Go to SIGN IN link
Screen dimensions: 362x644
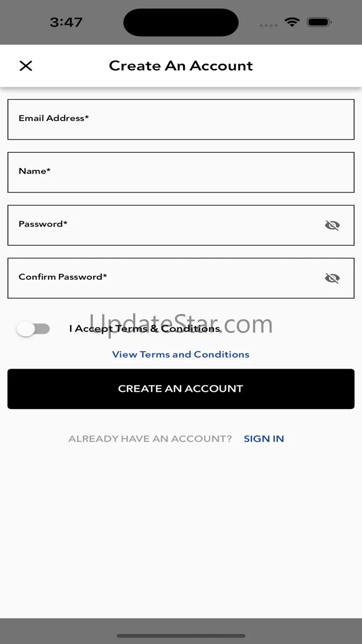(264, 439)
